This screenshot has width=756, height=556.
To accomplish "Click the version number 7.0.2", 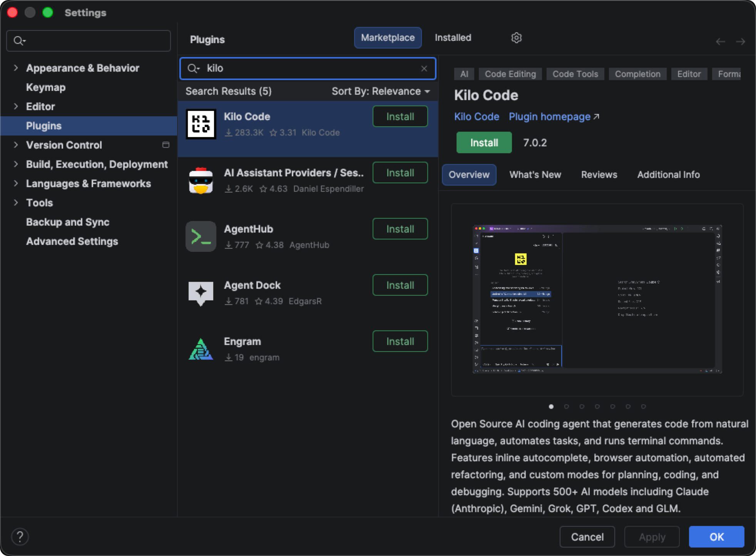I will click(535, 143).
